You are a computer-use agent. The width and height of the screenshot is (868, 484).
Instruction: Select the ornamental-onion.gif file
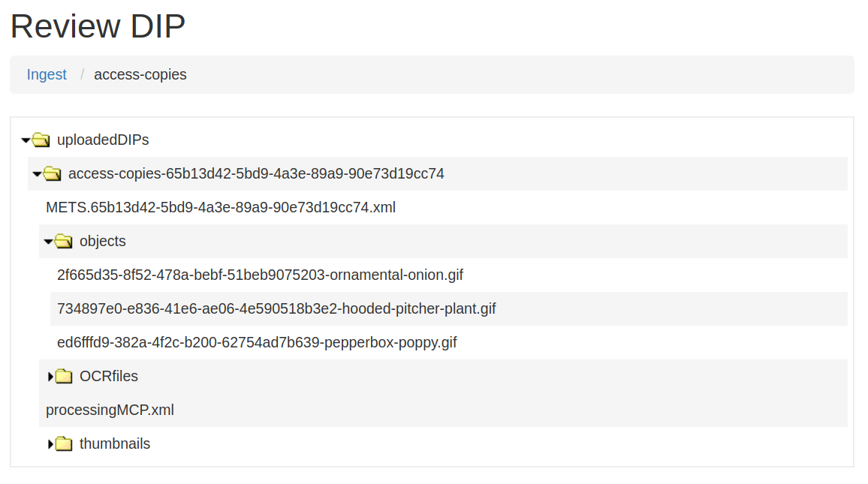(260, 275)
